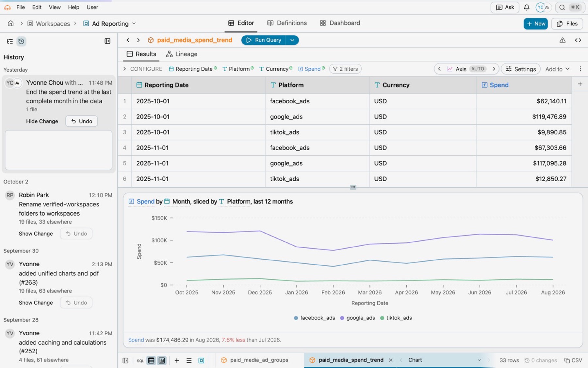The width and height of the screenshot is (588, 368).
Task: Toggle the bottom-left sidebar panel icon
Action: pyautogui.click(x=125, y=360)
